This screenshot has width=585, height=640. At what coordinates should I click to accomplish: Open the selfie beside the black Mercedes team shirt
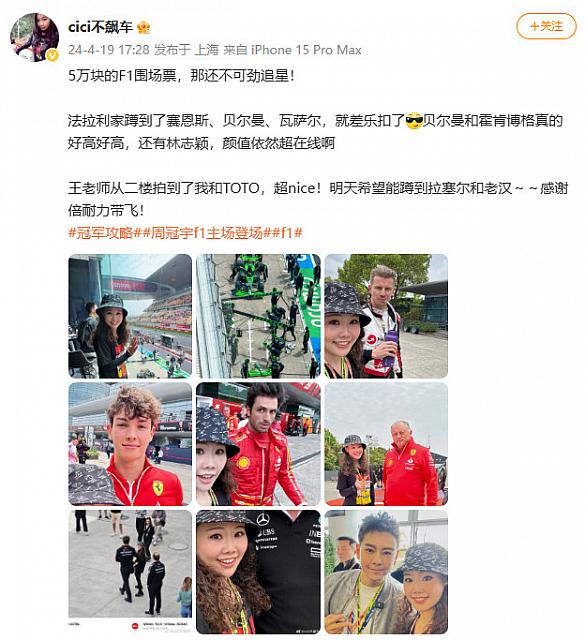tap(258, 572)
